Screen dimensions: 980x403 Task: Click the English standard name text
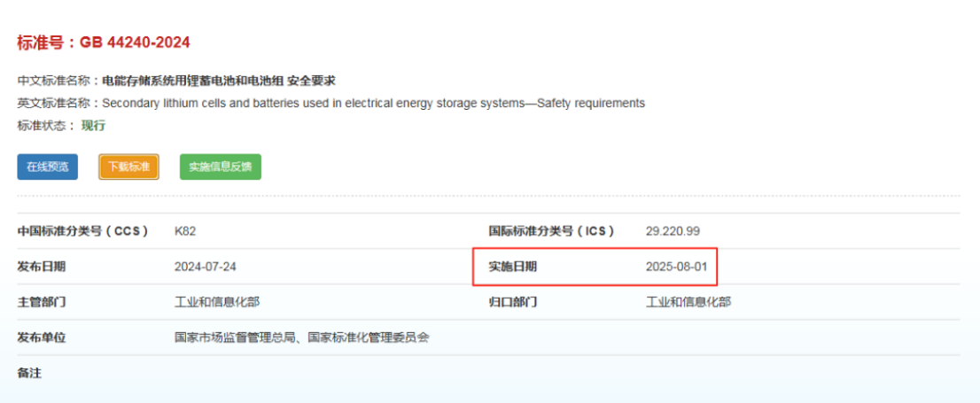point(373,103)
